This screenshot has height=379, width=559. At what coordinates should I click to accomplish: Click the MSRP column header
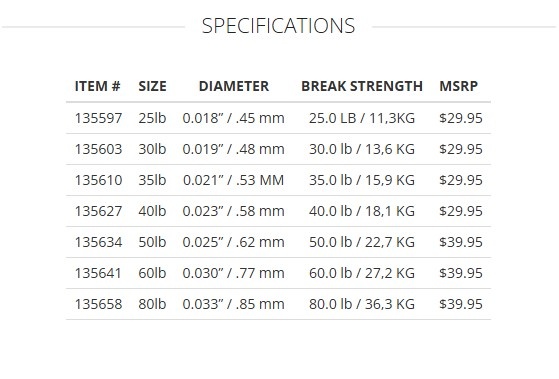pyautogui.click(x=458, y=86)
